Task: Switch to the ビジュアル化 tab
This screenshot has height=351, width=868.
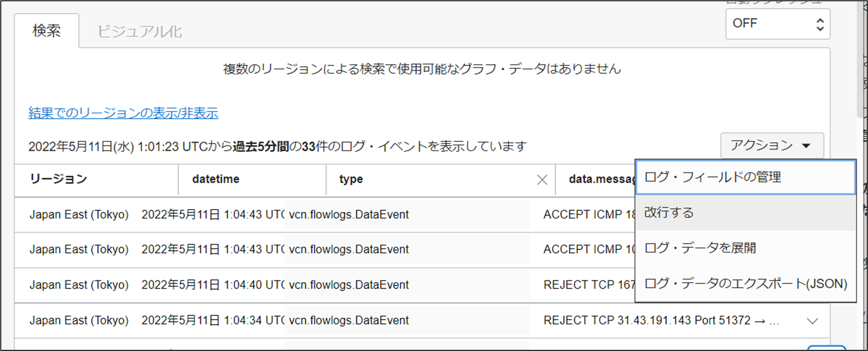Action: click(140, 32)
